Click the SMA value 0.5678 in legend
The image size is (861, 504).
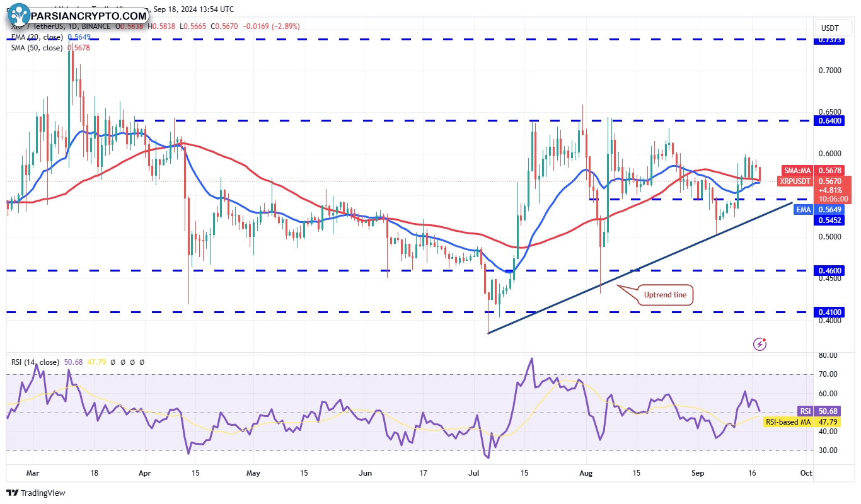(x=80, y=48)
